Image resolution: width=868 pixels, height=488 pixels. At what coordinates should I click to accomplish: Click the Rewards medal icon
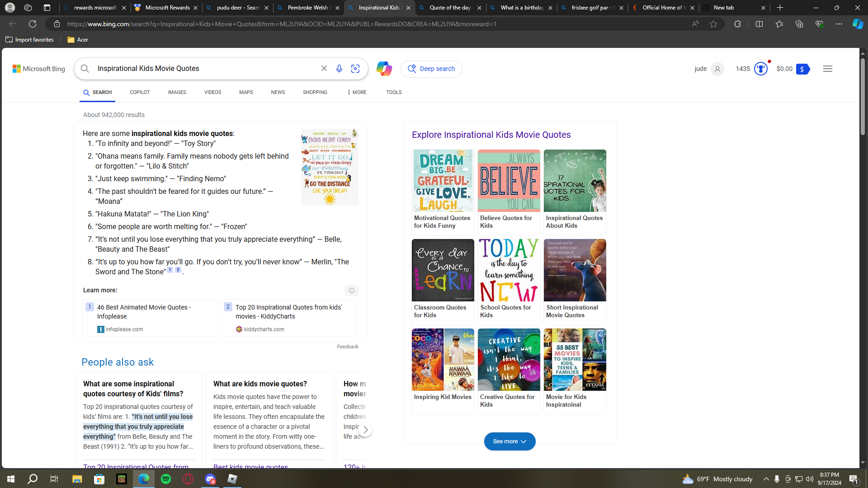click(x=761, y=69)
